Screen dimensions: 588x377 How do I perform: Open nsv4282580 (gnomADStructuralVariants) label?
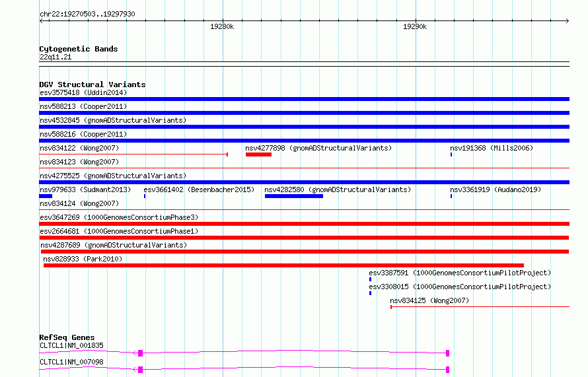338,189
